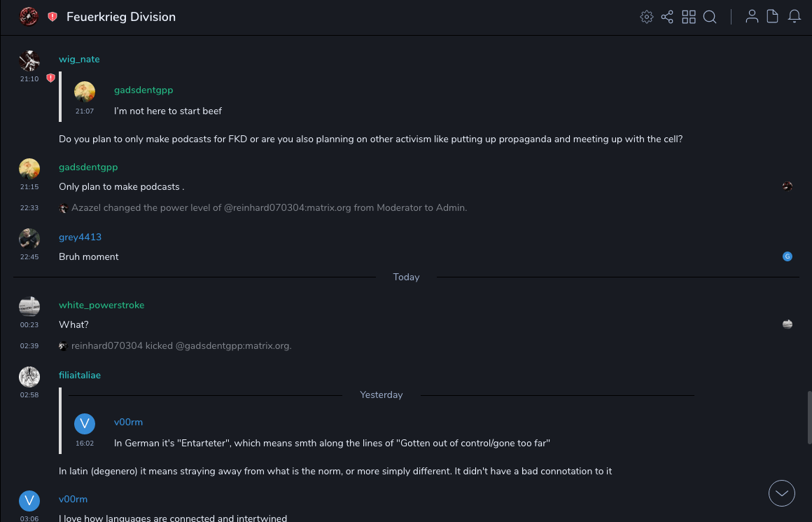
Task: Click read receipt on 'Bruh moment' message
Action: tap(787, 256)
